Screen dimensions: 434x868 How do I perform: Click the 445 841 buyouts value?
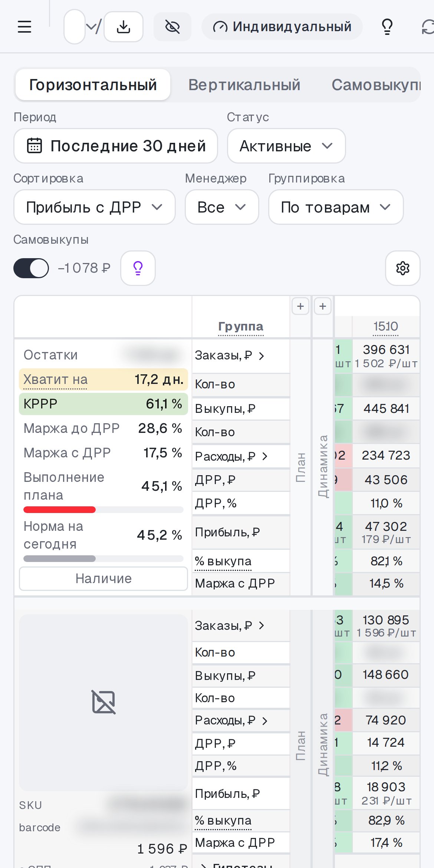(x=386, y=408)
